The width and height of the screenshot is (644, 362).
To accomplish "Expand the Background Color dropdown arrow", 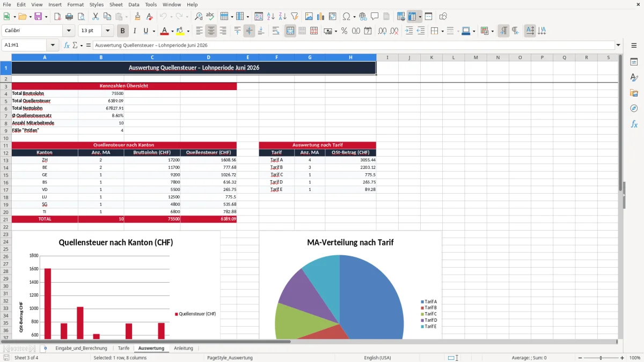I will [188, 31].
